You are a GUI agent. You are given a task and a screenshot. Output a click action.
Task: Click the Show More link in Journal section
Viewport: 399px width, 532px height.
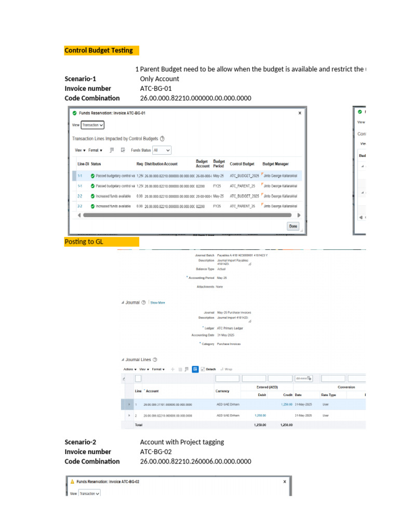pyautogui.click(x=157, y=303)
